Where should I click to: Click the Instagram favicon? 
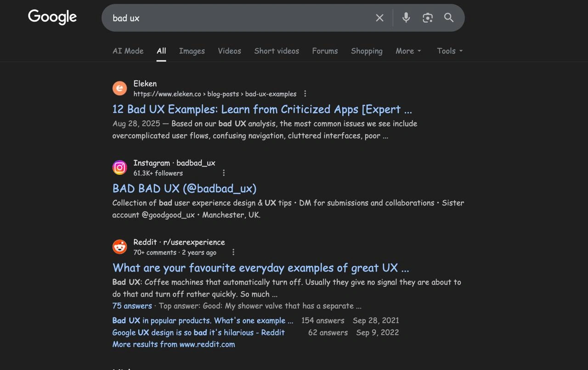(120, 168)
